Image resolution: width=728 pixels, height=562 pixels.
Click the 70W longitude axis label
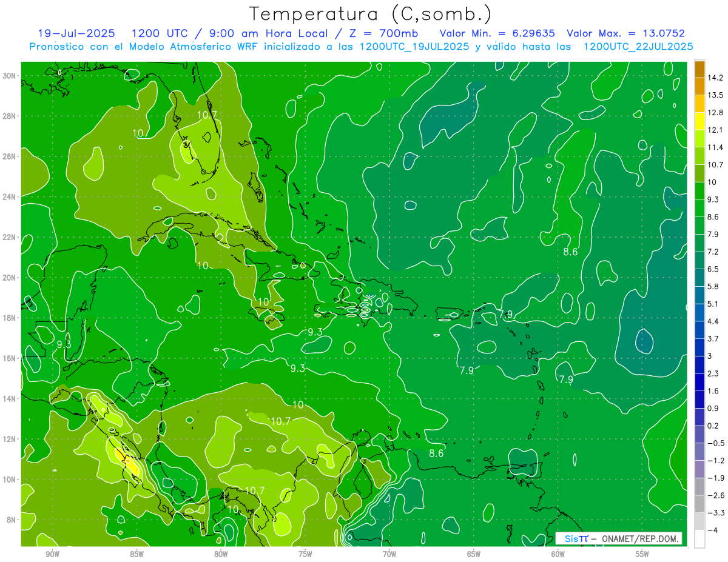pyautogui.click(x=389, y=555)
